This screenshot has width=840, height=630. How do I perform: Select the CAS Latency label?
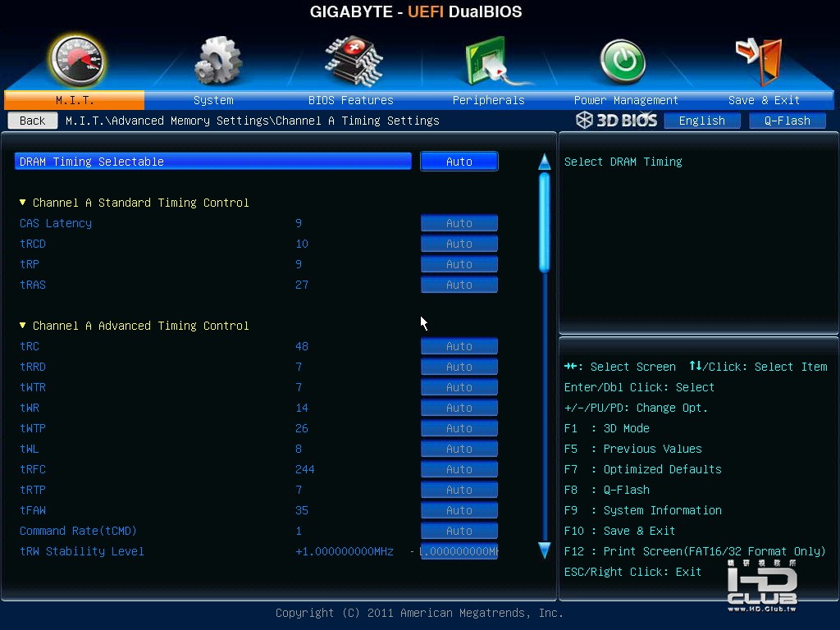(56, 223)
